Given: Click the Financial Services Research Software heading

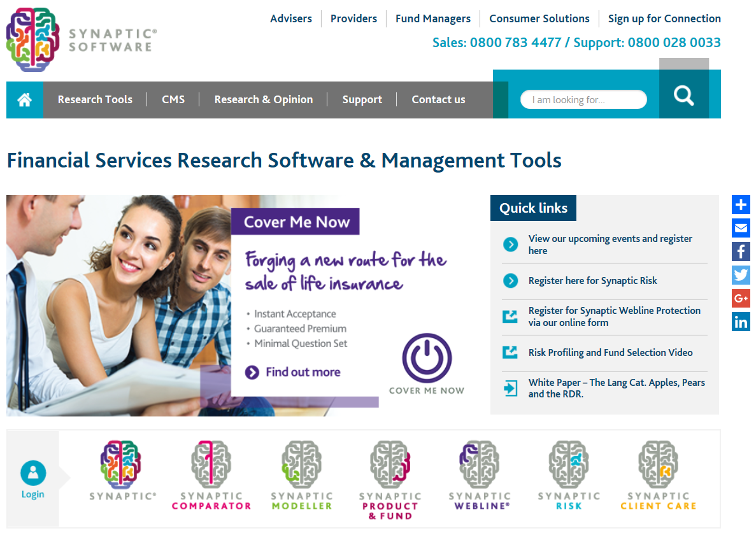Looking at the screenshot, I should click(284, 160).
